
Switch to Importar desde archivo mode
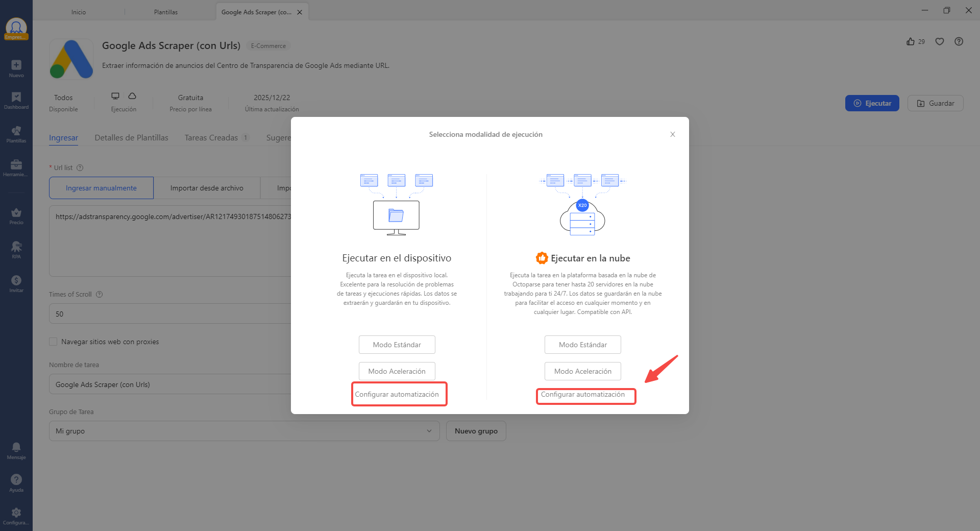tap(207, 188)
